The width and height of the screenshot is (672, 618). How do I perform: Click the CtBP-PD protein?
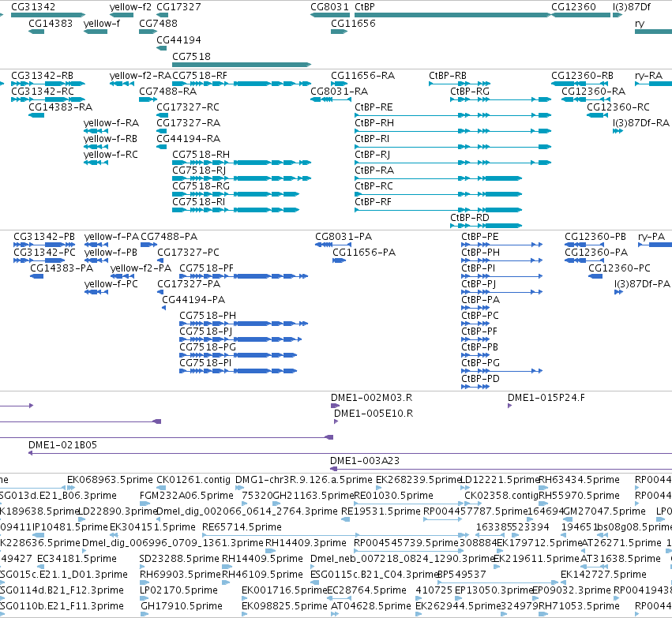[x=475, y=387]
